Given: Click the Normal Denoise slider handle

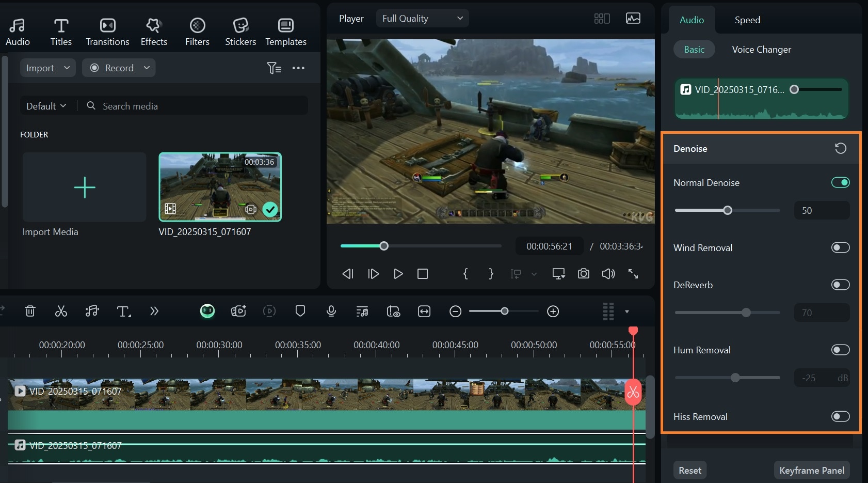Looking at the screenshot, I should tap(728, 210).
